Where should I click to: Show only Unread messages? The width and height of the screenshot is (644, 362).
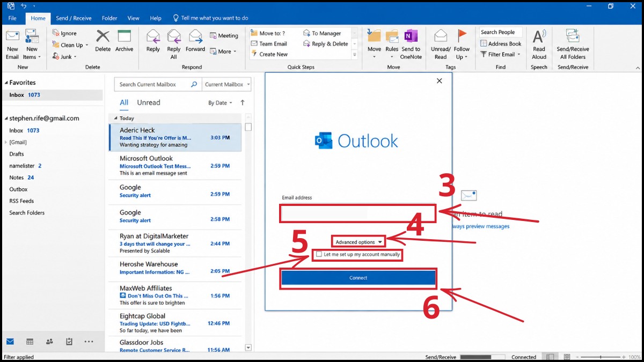(149, 102)
